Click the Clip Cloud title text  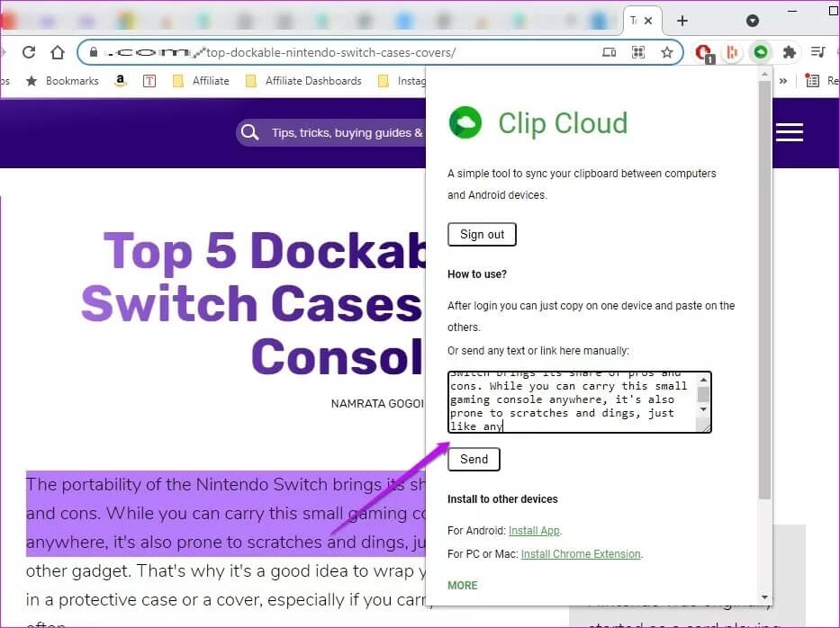(x=563, y=123)
